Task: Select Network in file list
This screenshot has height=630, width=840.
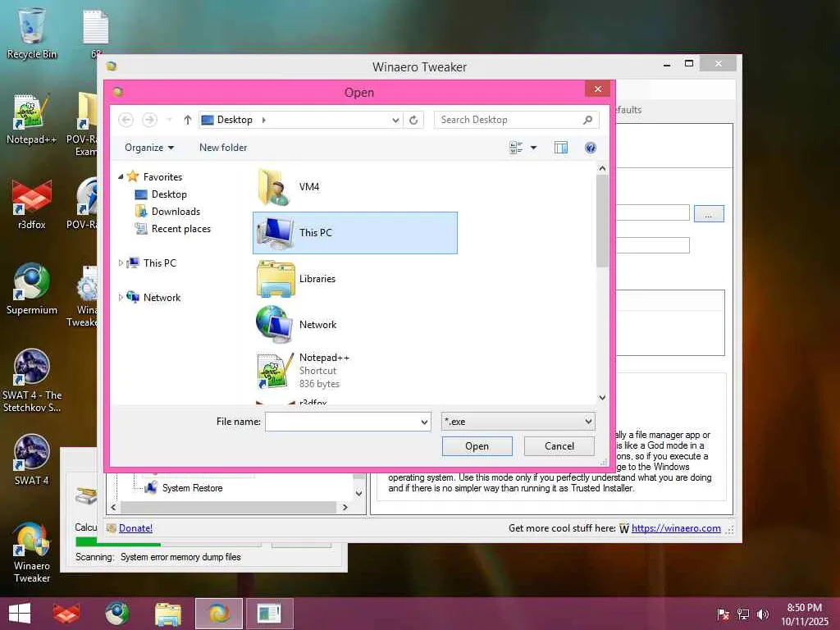Action: [354, 325]
